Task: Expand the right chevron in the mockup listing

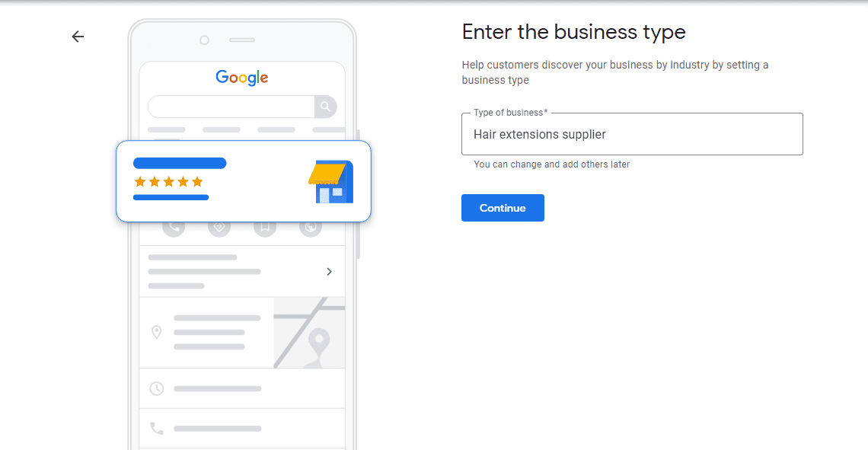Action: pyautogui.click(x=330, y=272)
